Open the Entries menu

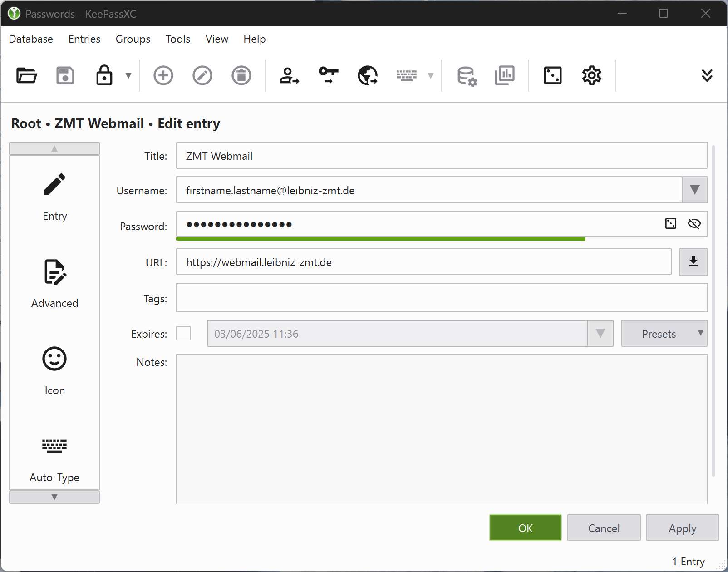(84, 39)
